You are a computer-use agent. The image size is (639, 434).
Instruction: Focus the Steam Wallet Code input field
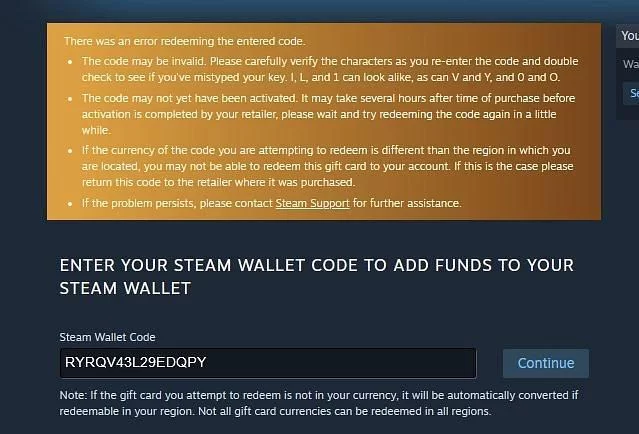(268, 363)
